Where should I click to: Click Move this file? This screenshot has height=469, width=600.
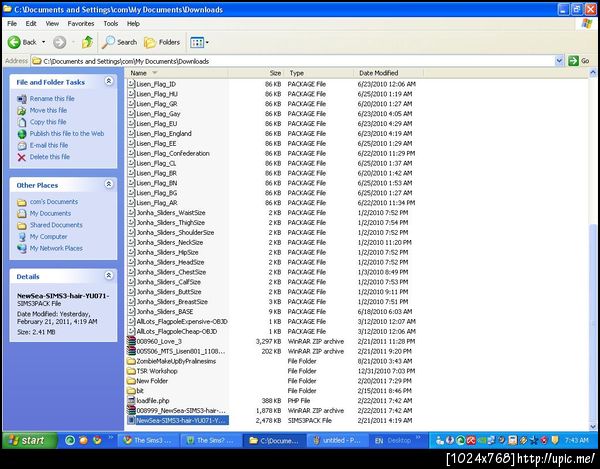click(x=48, y=110)
